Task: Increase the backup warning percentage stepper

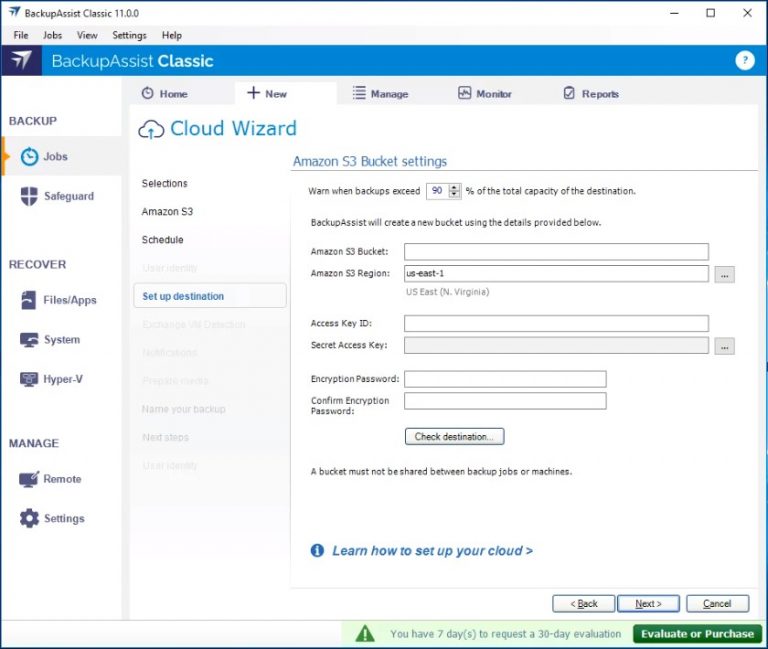Action: tap(456, 187)
